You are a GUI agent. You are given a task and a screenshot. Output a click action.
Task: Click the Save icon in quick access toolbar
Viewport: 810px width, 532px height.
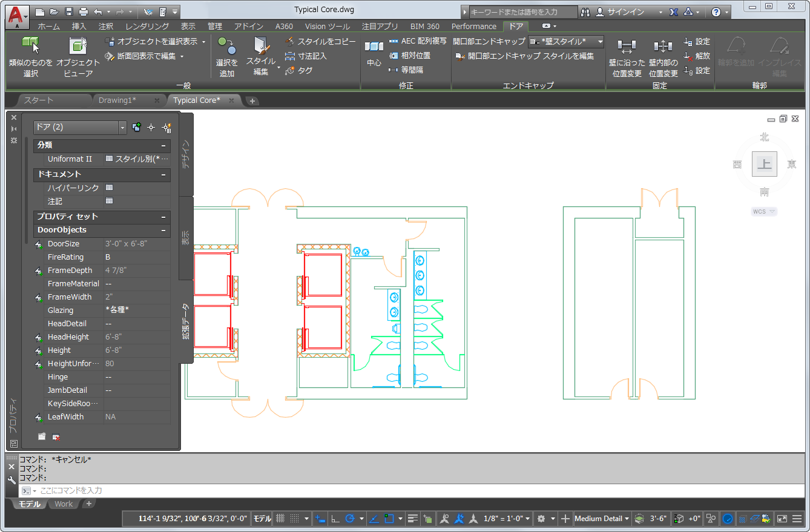point(68,11)
